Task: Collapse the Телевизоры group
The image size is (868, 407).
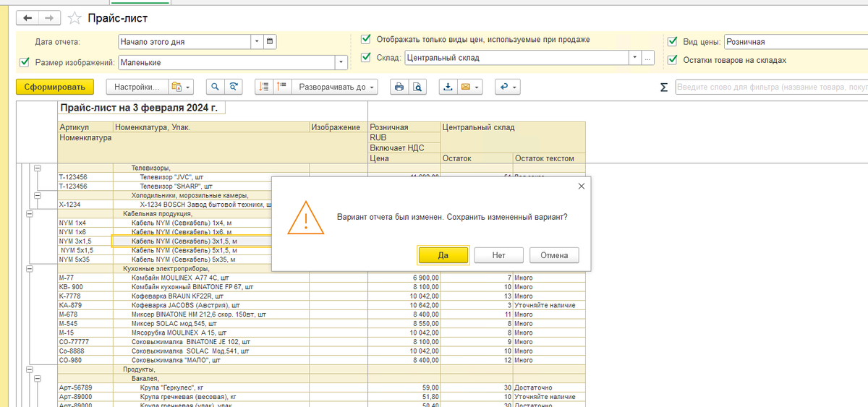Action: (x=37, y=168)
